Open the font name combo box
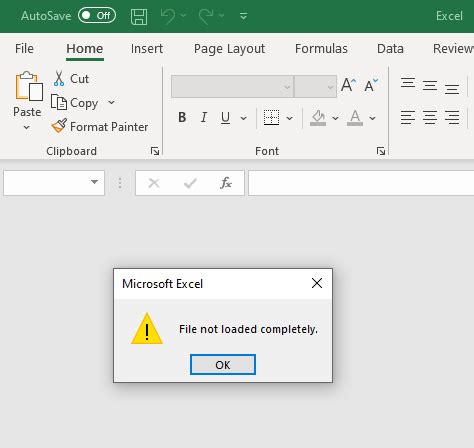The height and width of the screenshot is (448, 474). click(232, 87)
